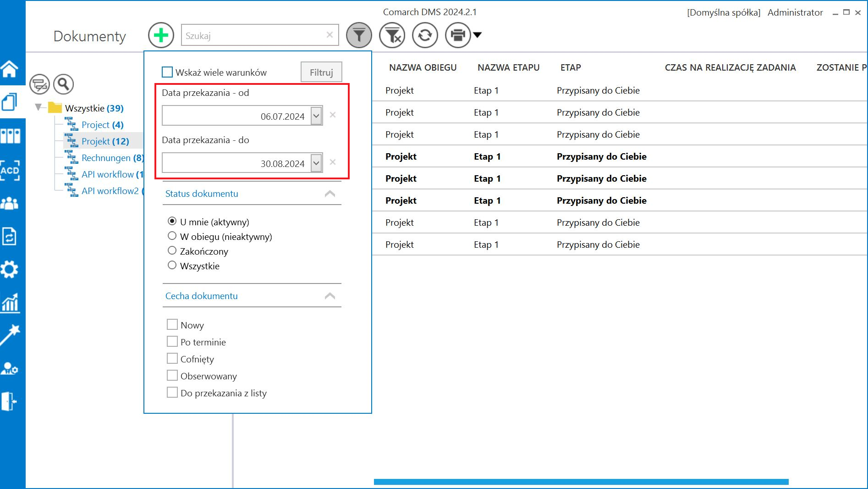Clear the Szukaj search field
The width and height of the screenshot is (868, 489).
pos(330,35)
